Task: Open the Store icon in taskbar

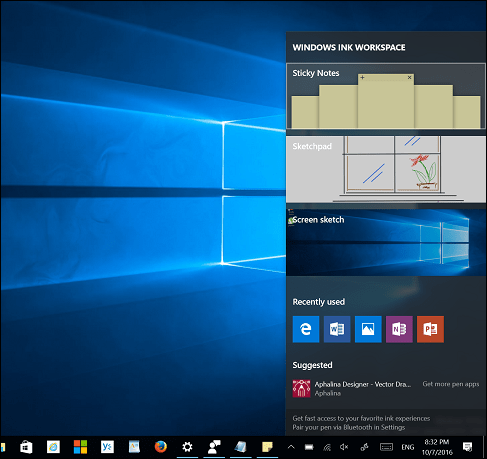Action: pyautogui.click(x=26, y=447)
